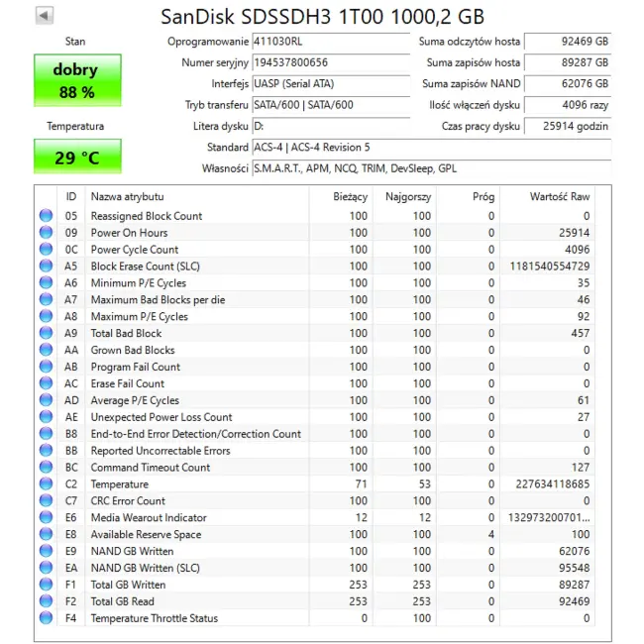
Task: Select the status icon for Erase Fail Count
Action: click(46, 383)
